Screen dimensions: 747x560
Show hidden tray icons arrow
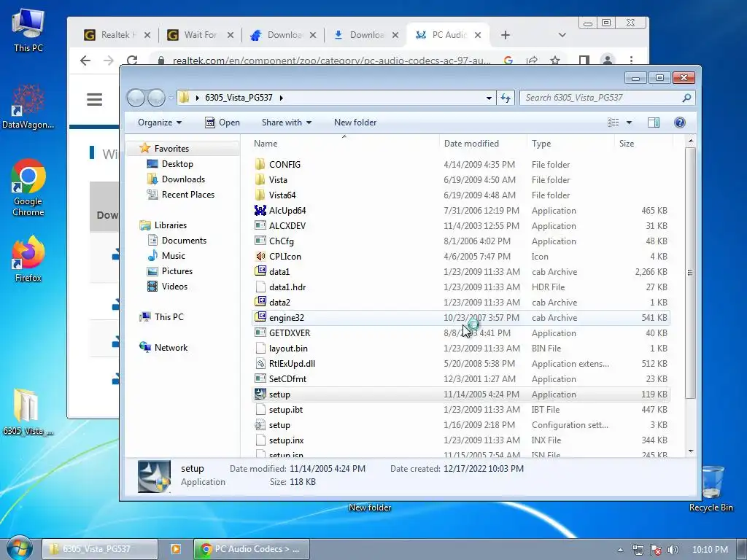click(620, 550)
